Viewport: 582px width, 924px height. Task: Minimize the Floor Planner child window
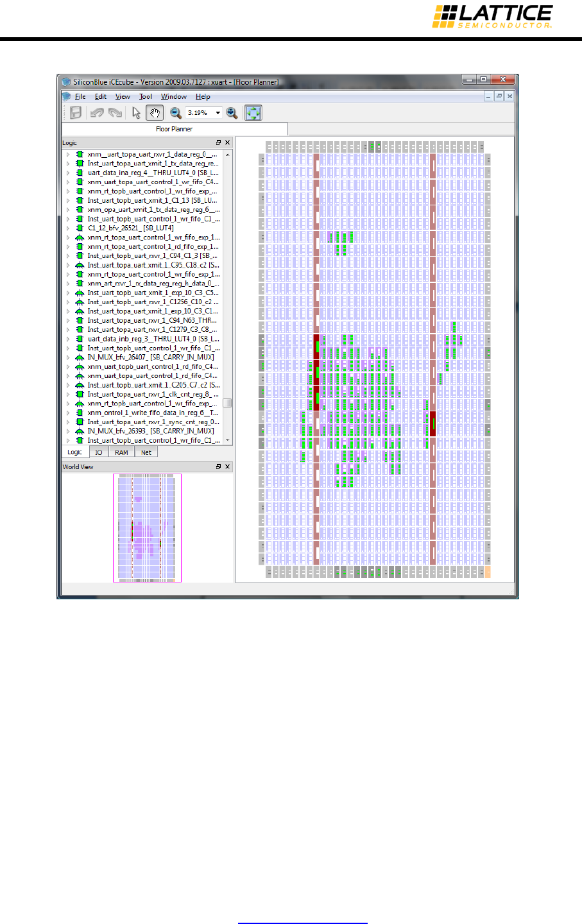pyautogui.click(x=488, y=96)
